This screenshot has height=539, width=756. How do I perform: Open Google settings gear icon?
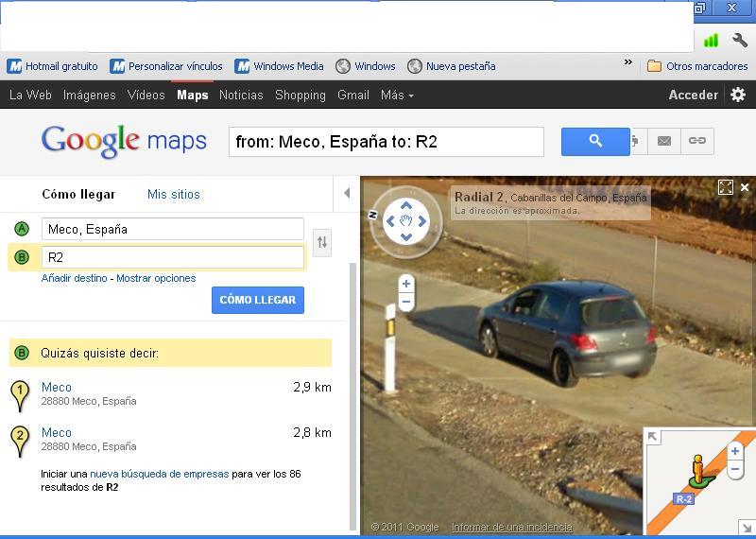click(x=738, y=95)
